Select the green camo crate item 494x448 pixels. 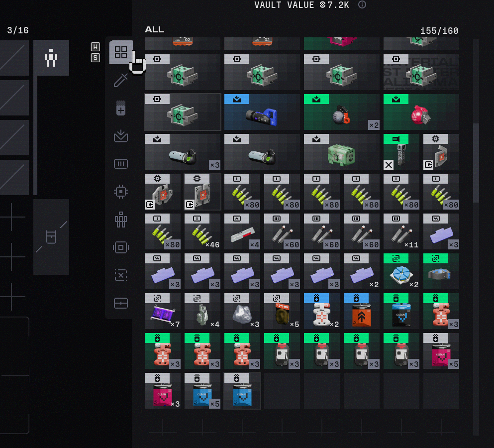click(x=341, y=152)
